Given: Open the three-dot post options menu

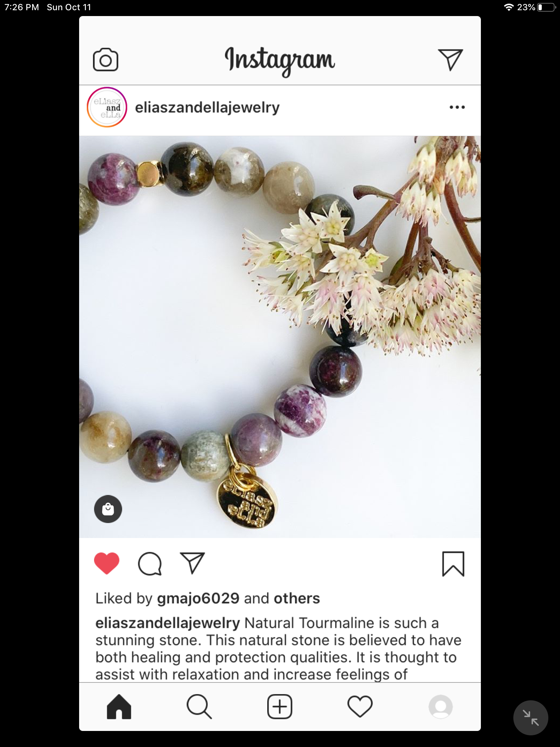Looking at the screenshot, I should point(457,107).
